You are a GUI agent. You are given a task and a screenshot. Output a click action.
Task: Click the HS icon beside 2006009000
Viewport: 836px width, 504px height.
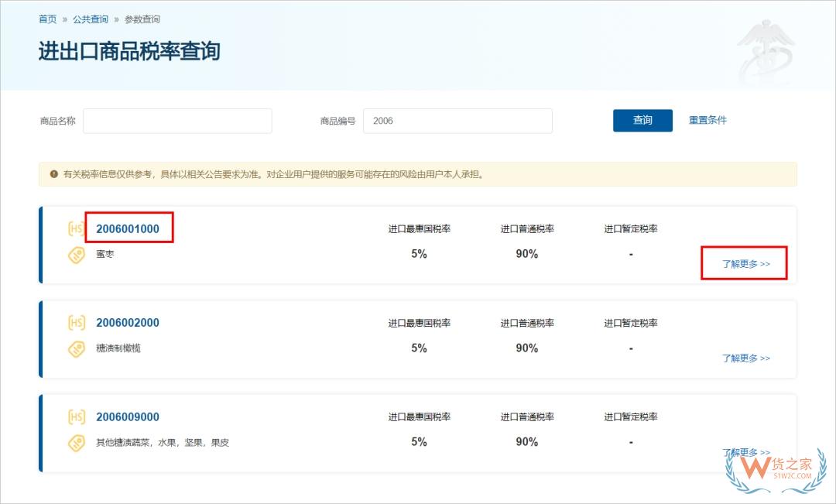76,417
